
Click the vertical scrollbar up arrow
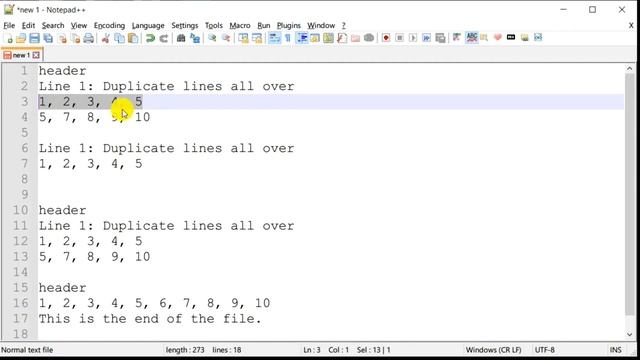click(629, 69)
